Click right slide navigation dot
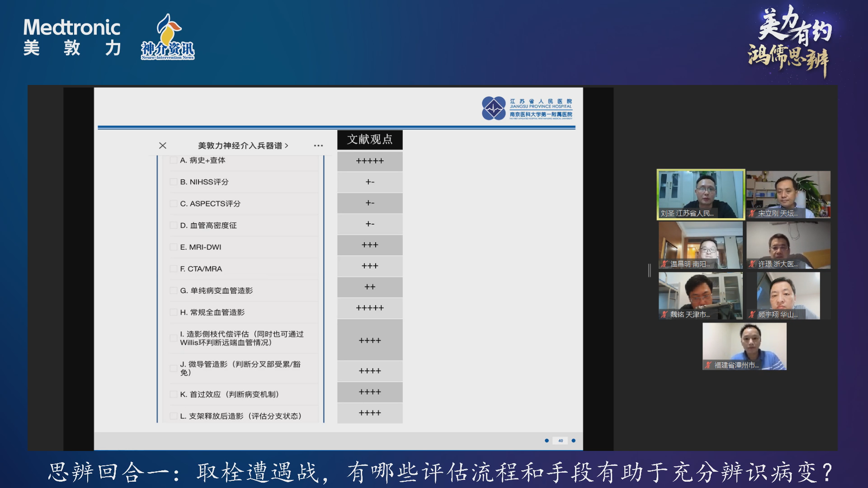Viewport: 868px width, 488px height. 574,441
